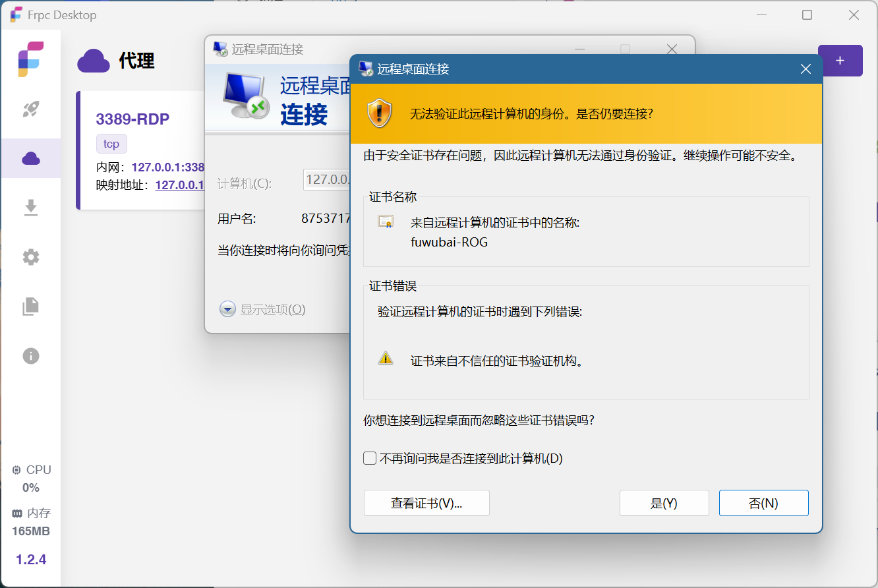This screenshot has height=588, width=878.
Task: Click the tcp tag on 3389-RDP card
Action: pos(111,144)
